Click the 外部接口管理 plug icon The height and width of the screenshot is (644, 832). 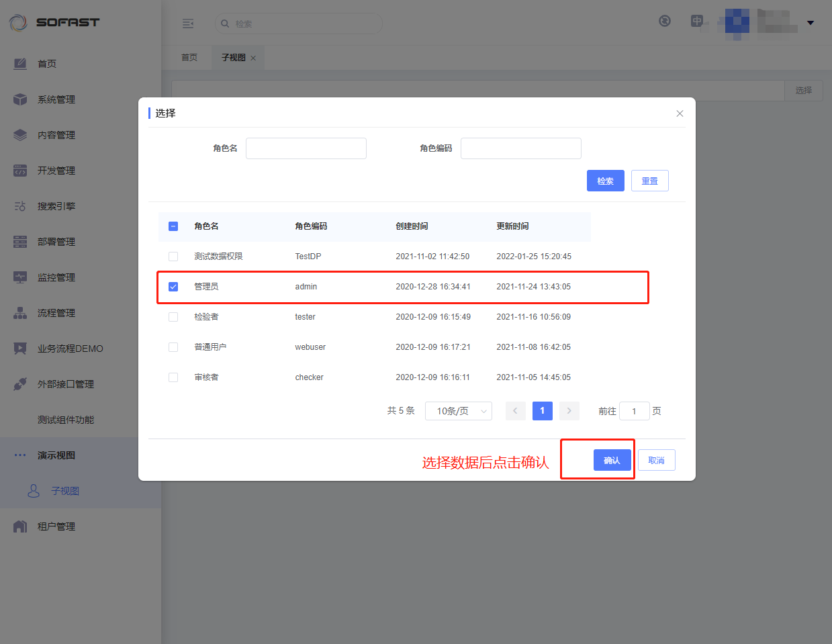pos(20,384)
